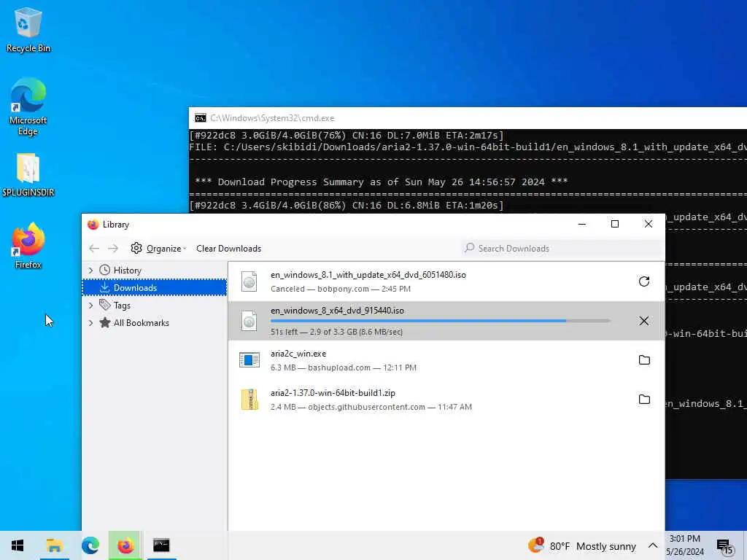Click the Library back arrow

tap(94, 248)
